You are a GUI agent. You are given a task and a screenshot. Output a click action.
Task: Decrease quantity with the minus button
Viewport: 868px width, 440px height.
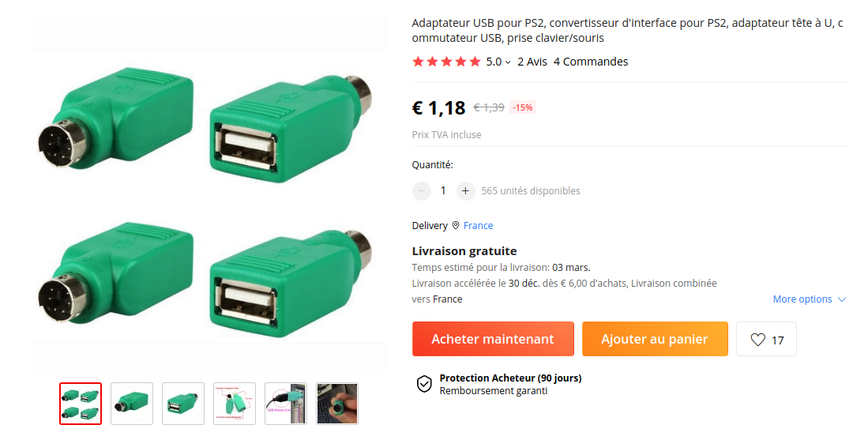point(421,191)
